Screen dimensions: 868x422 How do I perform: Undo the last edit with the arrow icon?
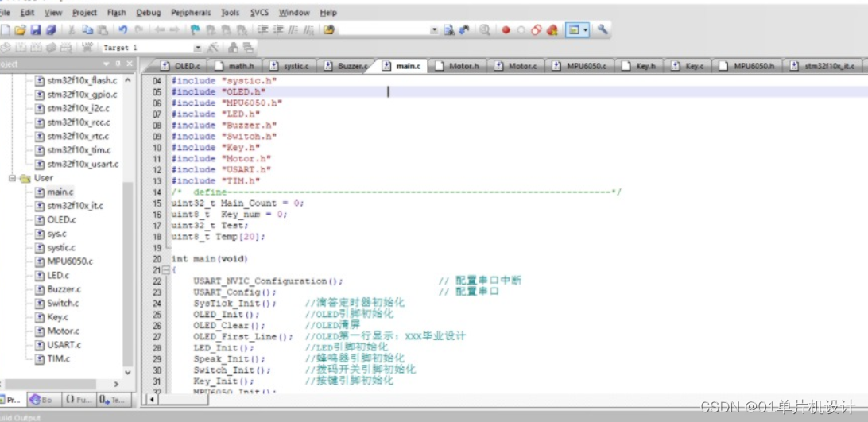(x=123, y=30)
